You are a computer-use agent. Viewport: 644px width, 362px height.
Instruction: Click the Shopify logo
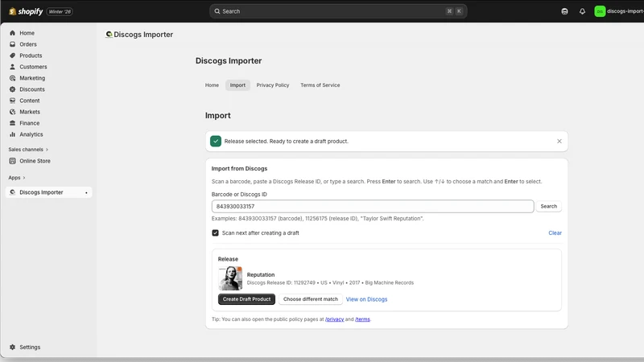(26, 11)
